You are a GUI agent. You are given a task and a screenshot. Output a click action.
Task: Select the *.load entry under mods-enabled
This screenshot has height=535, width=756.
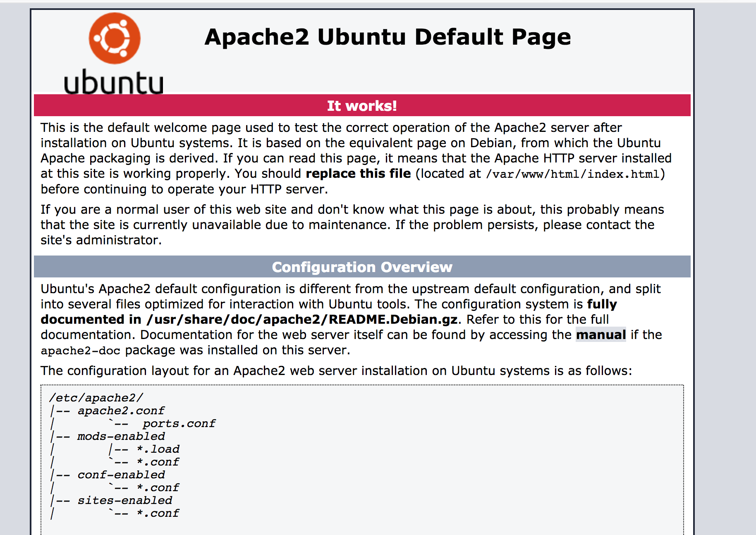click(158, 449)
